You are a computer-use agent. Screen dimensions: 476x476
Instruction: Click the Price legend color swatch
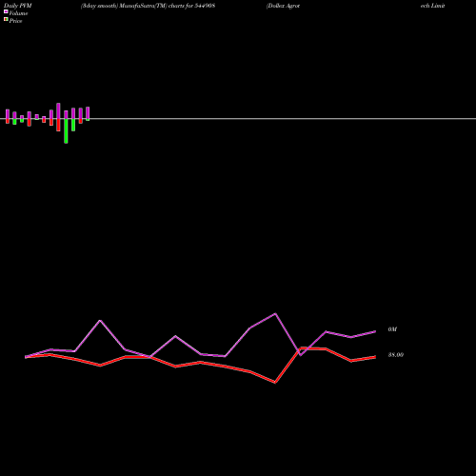click(x=6, y=19)
